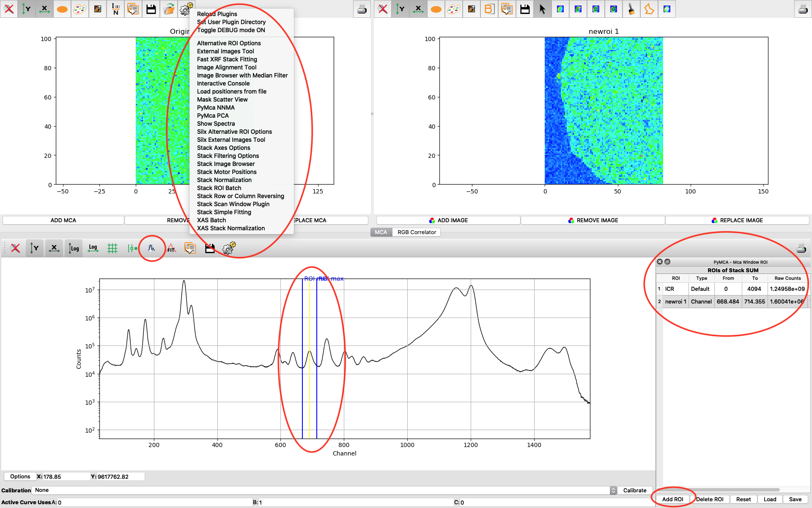This screenshot has height=508, width=812.
Task: Select the ICR row in ROI table
Action: coord(732,289)
